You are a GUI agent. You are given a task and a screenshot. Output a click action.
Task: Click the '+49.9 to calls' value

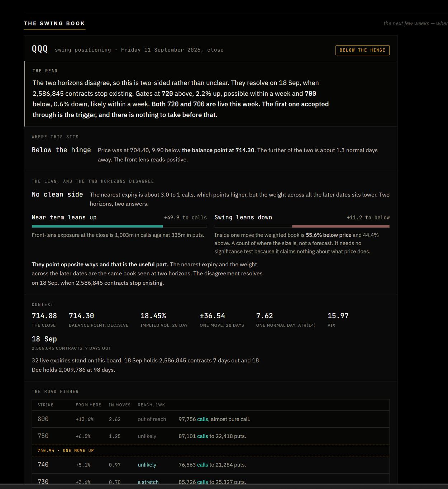[x=185, y=218]
